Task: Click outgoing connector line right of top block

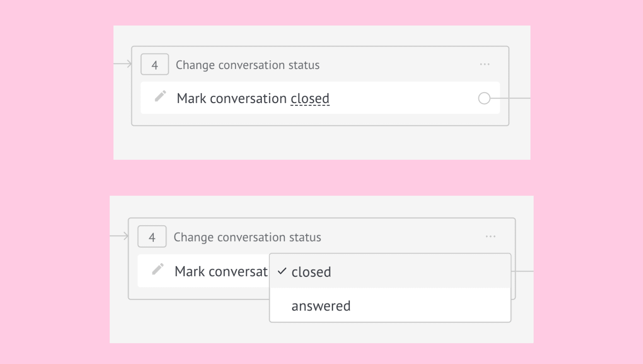Action: pos(511,98)
